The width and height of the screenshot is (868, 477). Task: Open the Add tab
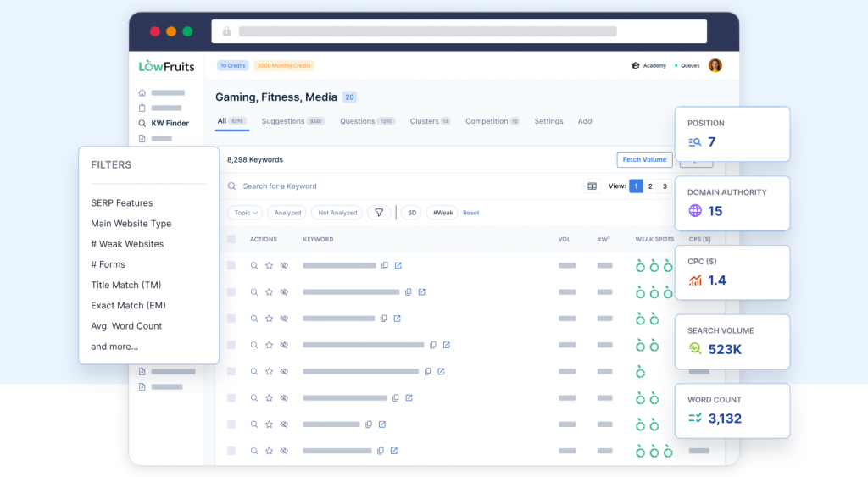[x=585, y=121]
